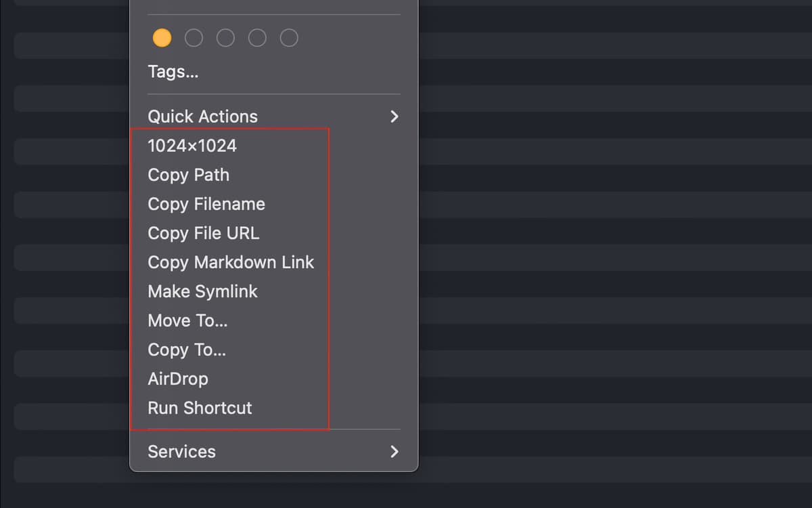
Task: Open the Services menu item
Action: point(182,452)
